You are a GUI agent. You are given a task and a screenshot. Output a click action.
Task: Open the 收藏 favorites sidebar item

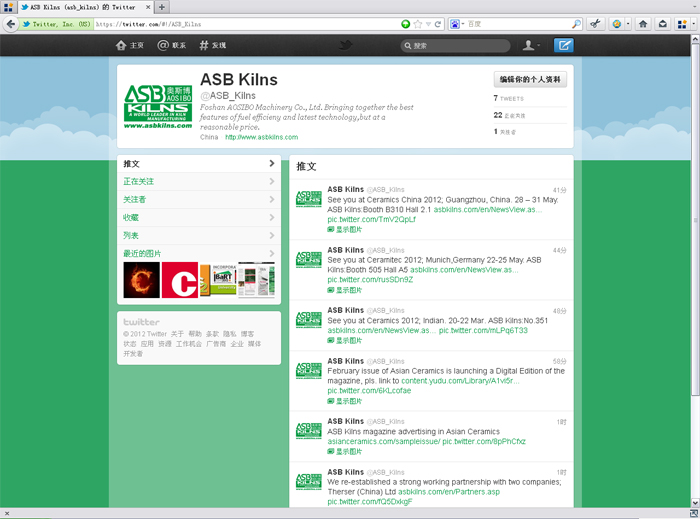pyautogui.click(x=199, y=217)
